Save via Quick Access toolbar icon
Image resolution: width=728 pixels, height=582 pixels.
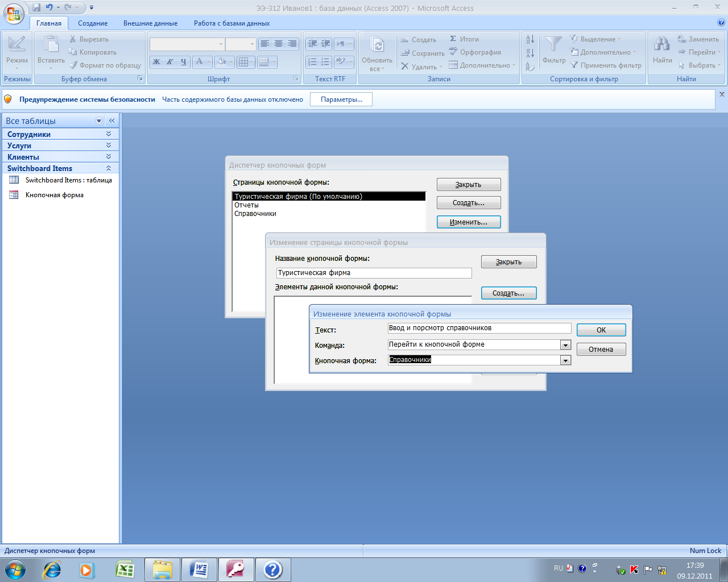click(x=36, y=8)
